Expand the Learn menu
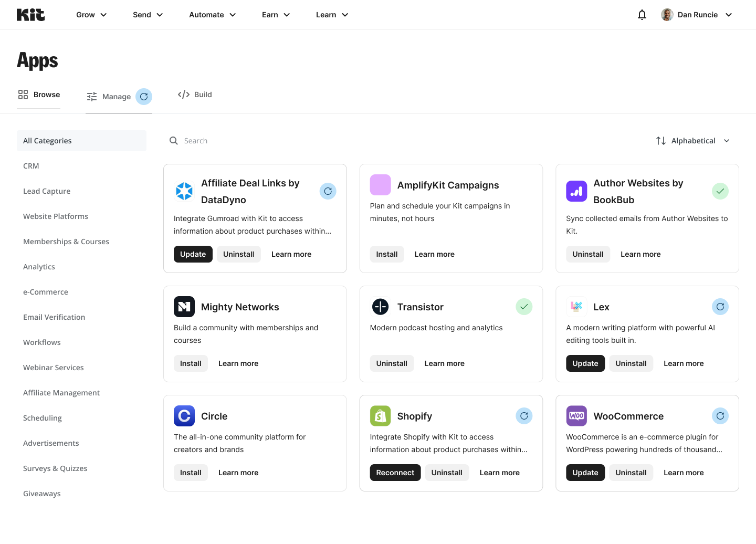The width and height of the screenshot is (756, 544). (x=332, y=15)
